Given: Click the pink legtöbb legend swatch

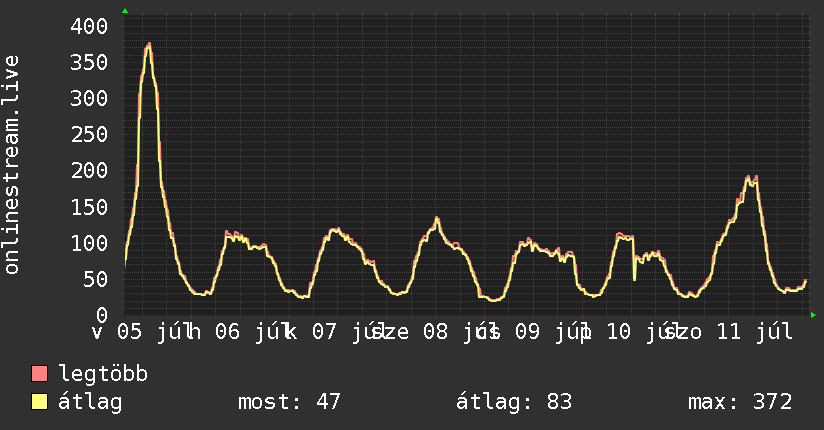Looking at the screenshot, I should pos(39,373).
